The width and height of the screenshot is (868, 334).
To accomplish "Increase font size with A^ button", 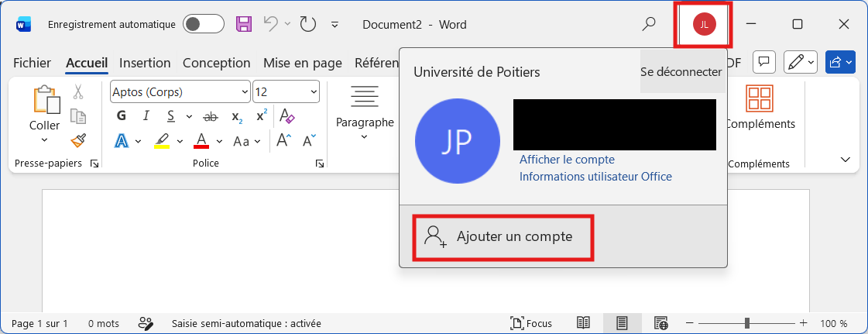I will (x=284, y=141).
